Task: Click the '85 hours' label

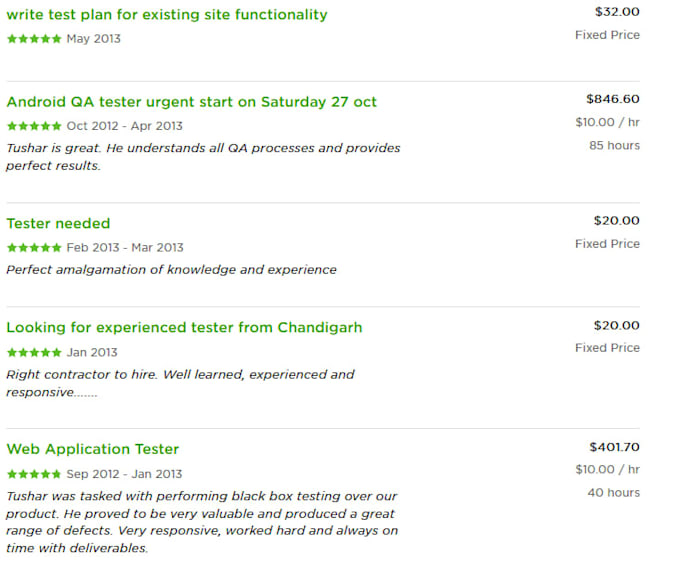Action: point(614,145)
